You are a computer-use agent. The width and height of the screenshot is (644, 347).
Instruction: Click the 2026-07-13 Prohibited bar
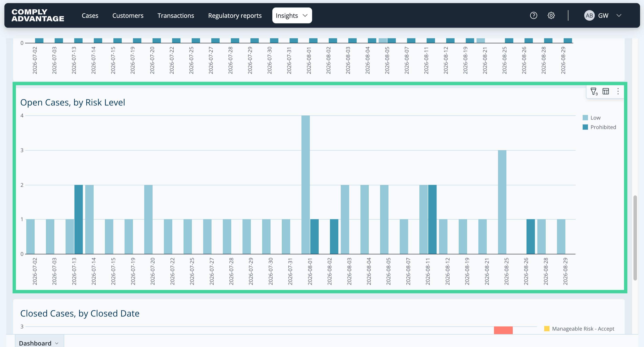point(78,219)
